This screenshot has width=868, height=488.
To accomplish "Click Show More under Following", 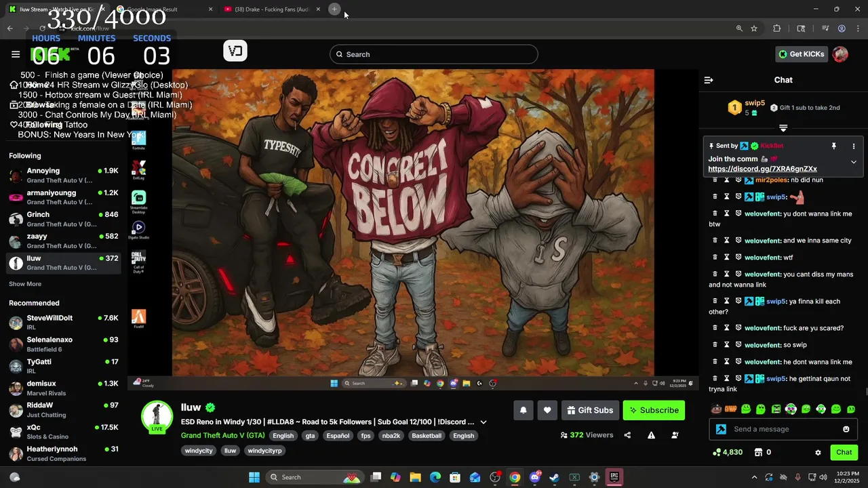I will pyautogui.click(x=25, y=284).
